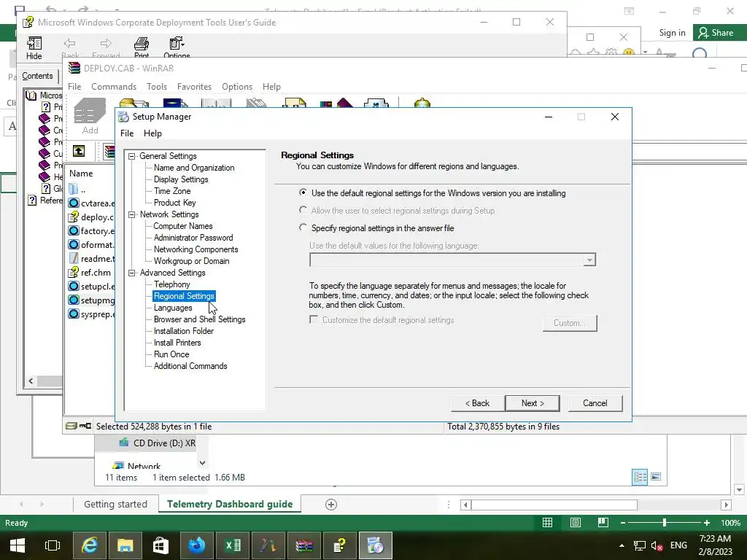Image resolution: width=747 pixels, height=560 pixels.
Task: Click the Start button
Action: coord(18,545)
